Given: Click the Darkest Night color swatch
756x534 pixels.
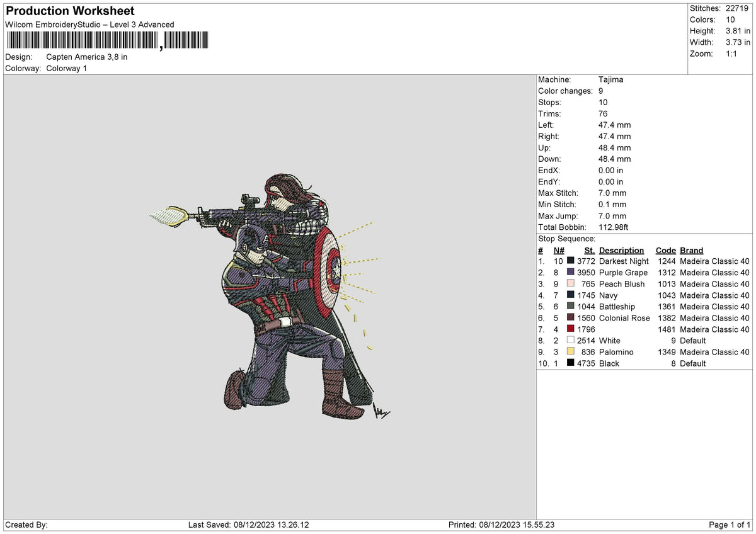Looking at the screenshot, I should [571, 261].
